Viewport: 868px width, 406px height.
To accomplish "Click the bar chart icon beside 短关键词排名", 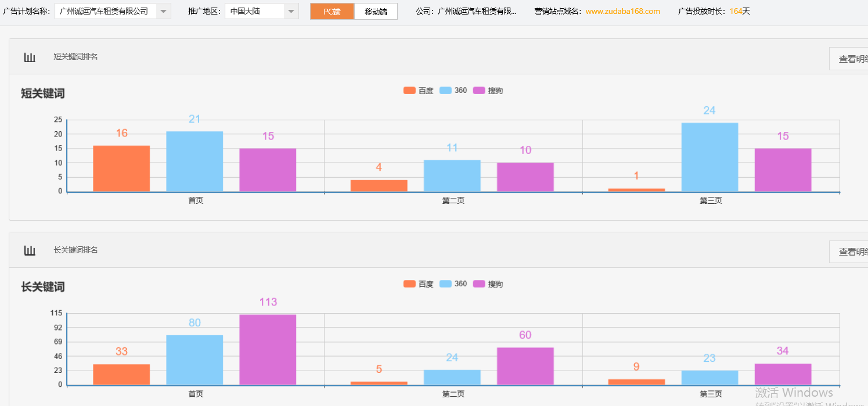I will pyautogui.click(x=29, y=57).
